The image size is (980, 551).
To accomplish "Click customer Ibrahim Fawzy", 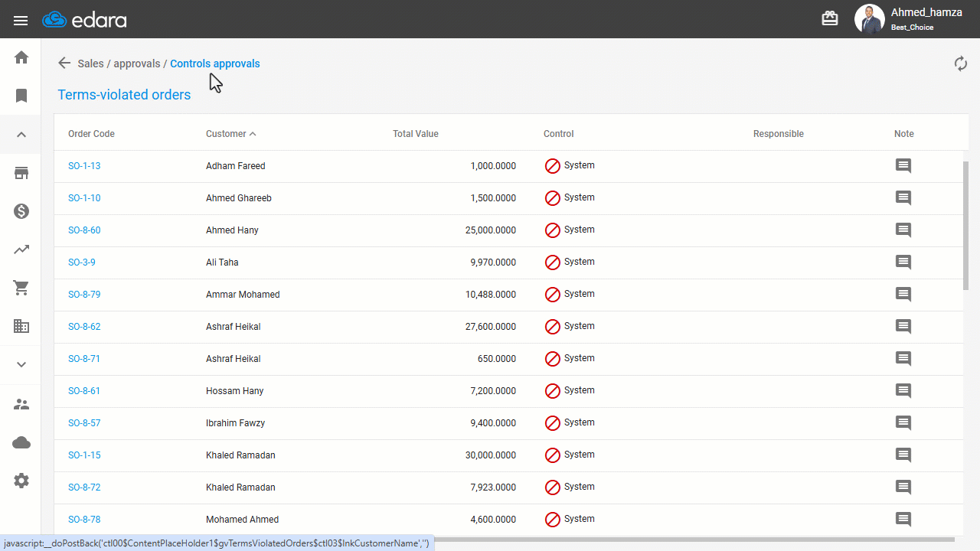I will 236,423.
